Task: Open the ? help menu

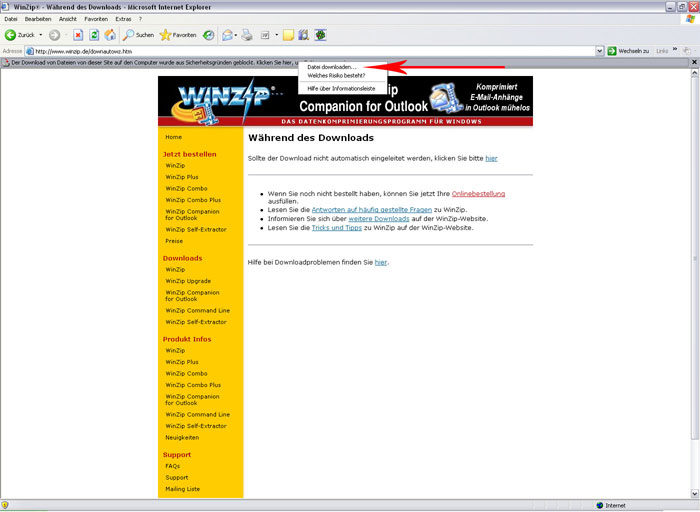Action: [x=140, y=19]
